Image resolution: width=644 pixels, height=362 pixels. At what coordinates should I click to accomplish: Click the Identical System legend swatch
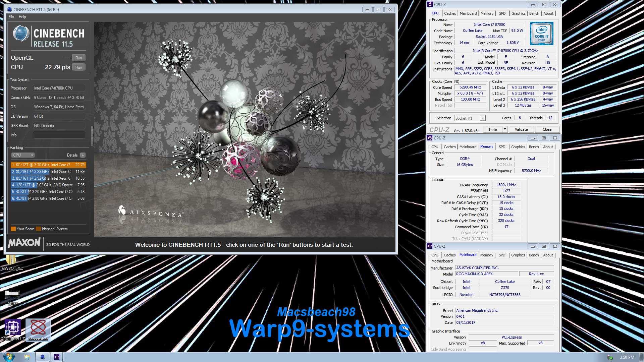coord(38,229)
